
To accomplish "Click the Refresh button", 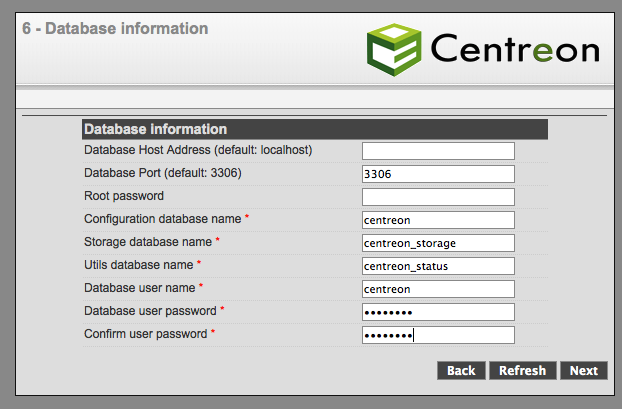I will (x=522, y=371).
